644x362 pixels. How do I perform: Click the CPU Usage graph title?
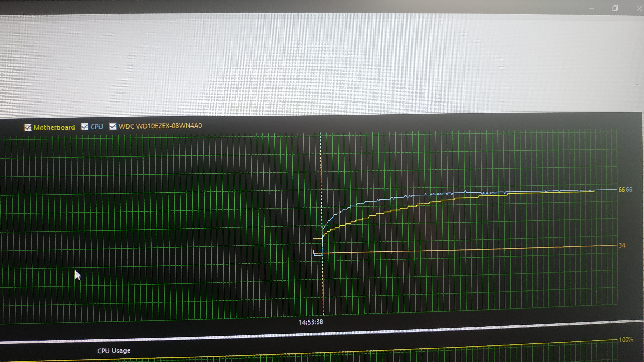click(x=114, y=351)
